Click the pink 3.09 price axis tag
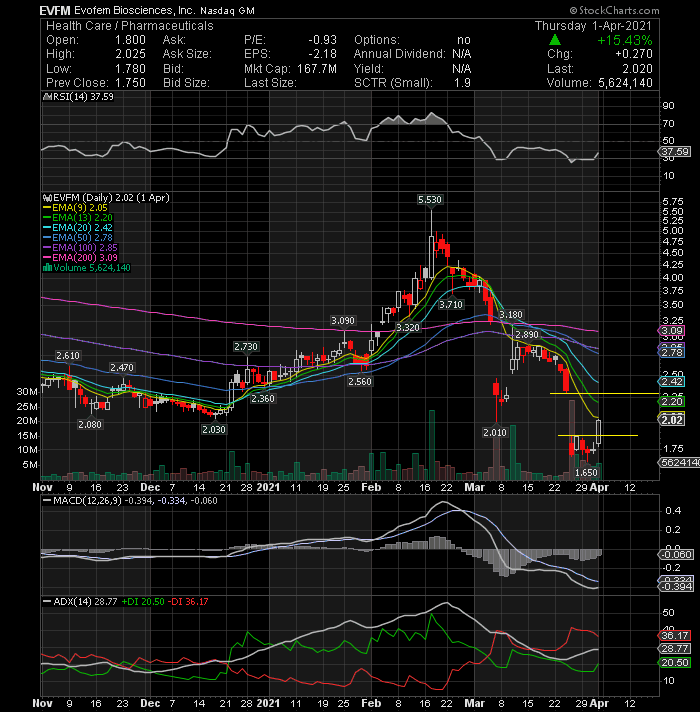This screenshot has width=700, height=712. (672, 331)
